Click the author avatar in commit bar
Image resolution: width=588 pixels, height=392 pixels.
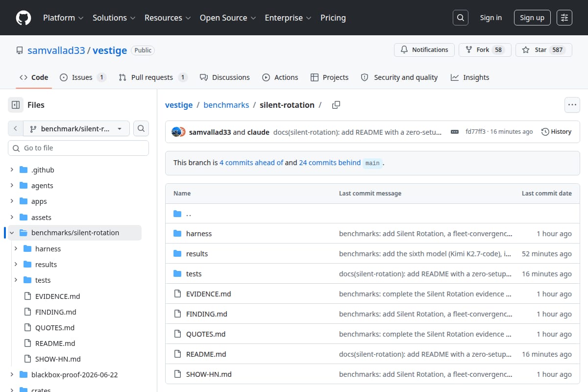(176, 132)
